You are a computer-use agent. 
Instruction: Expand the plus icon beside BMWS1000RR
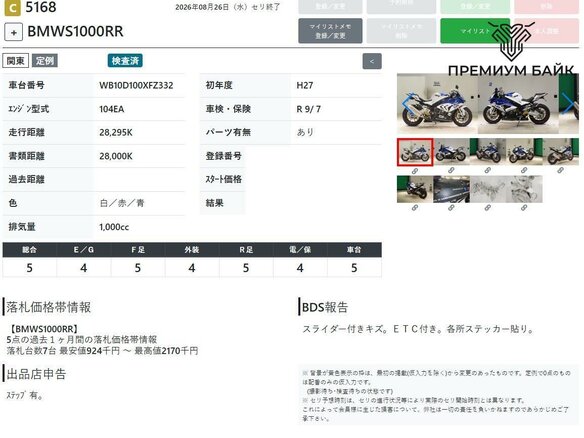[13, 32]
